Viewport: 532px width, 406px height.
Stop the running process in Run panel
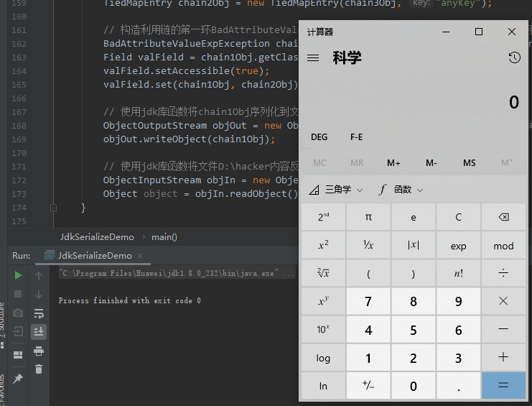pos(18,294)
